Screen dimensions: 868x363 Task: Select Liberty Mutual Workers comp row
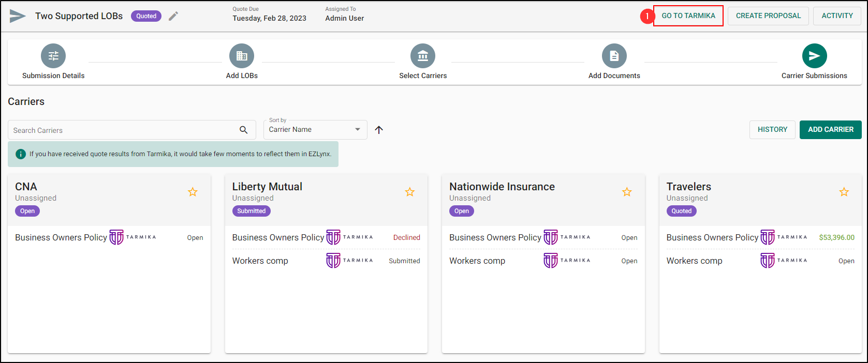(326, 261)
